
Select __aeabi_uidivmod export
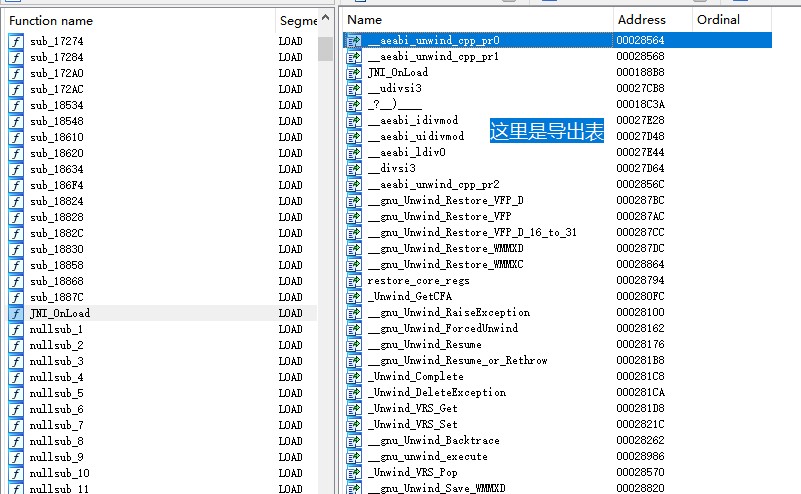pyautogui.click(x=557, y=136)
